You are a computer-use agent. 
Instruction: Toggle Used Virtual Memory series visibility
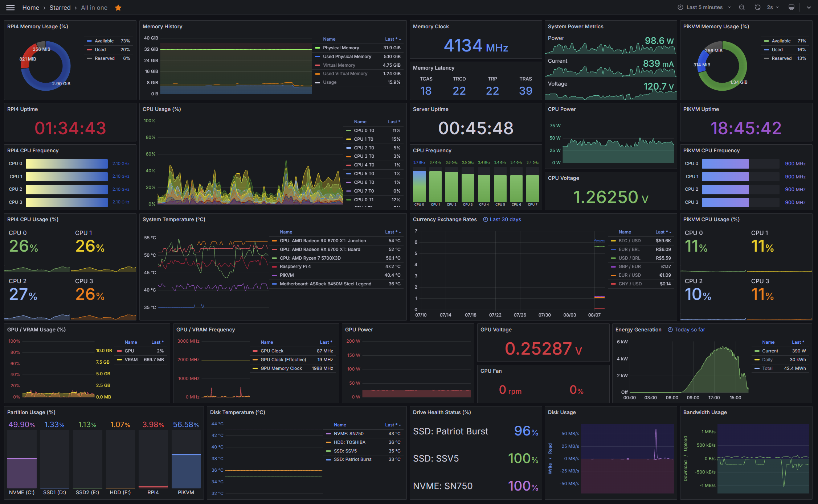click(345, 74)
